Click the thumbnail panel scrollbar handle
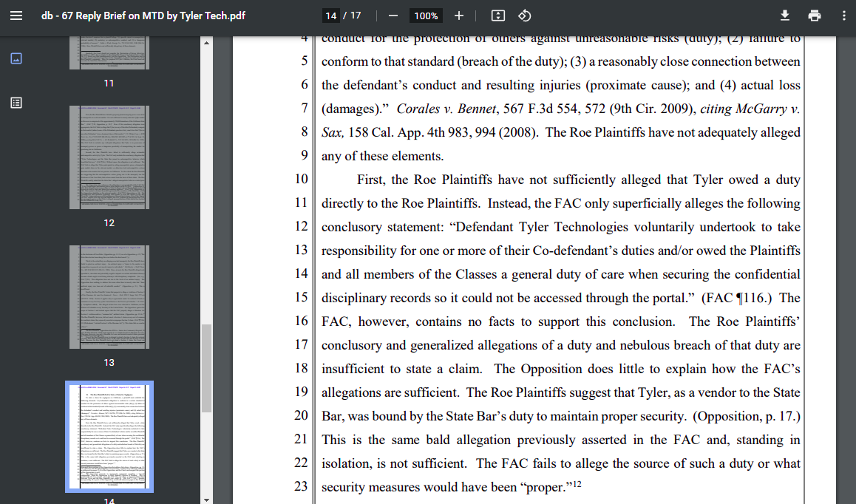Image resolution: width=856 pixels, height=504 pixels. pos(206,369)
